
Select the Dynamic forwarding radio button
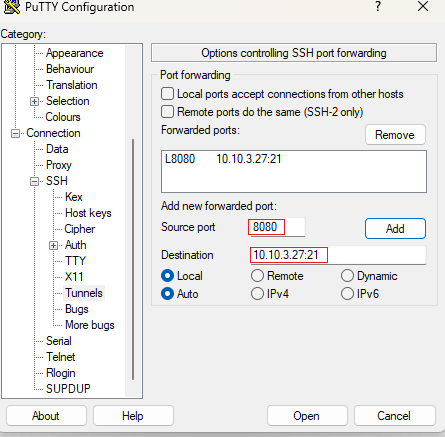coord(347,276)
